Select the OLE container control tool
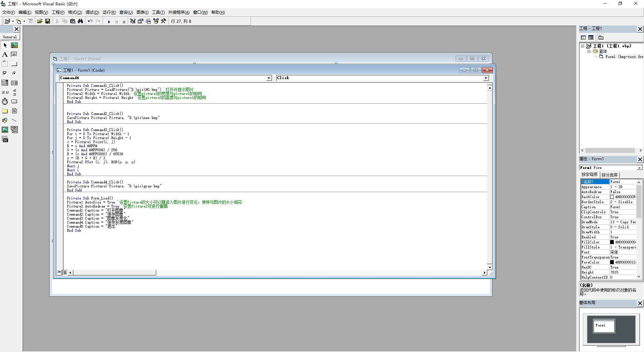This screenshot has height=352, width=644. tap(5, 139)
